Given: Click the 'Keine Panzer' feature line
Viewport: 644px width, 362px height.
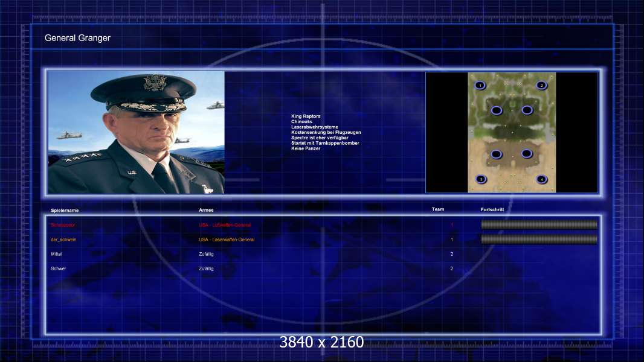Looking at the screenshot, I should click(x=306, y=148).
